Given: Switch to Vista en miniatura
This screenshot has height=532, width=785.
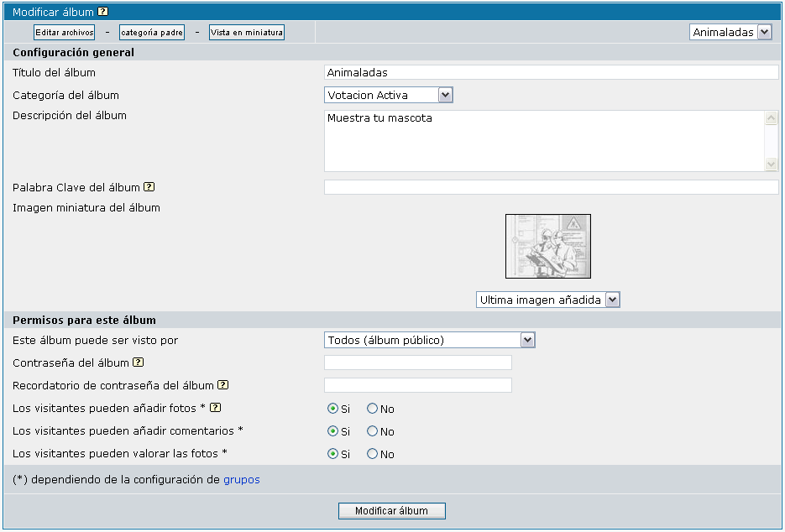Looking at the screenshot, I should click(247, 32).
